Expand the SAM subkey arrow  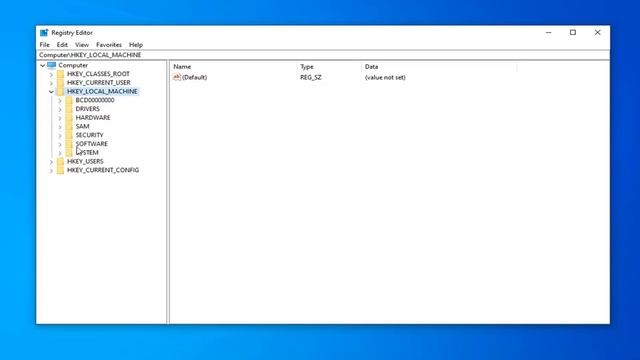coord(60,127)
